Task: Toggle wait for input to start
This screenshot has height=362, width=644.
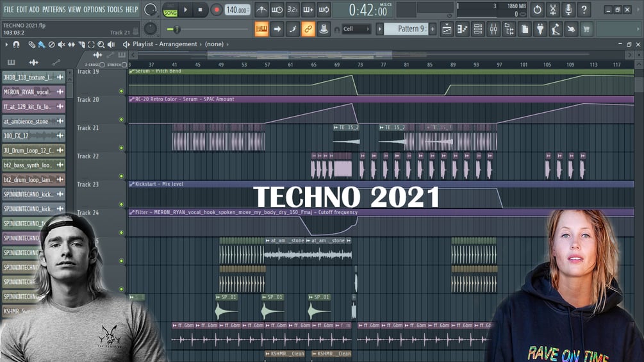Action: tap(277, 10)
